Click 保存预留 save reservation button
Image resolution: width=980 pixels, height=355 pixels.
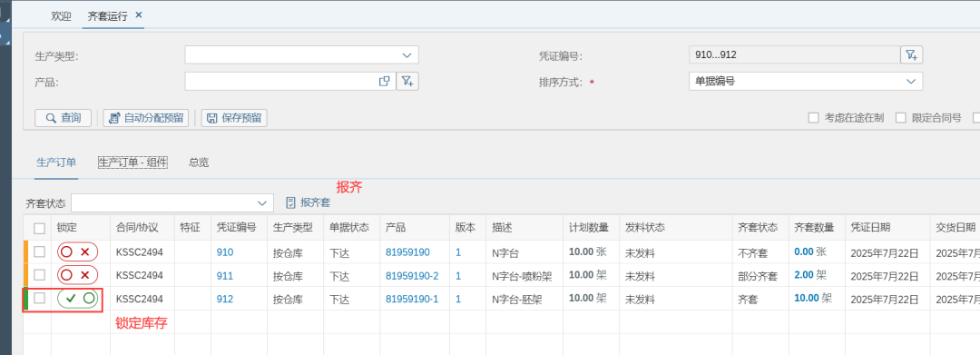click(234, 118)
